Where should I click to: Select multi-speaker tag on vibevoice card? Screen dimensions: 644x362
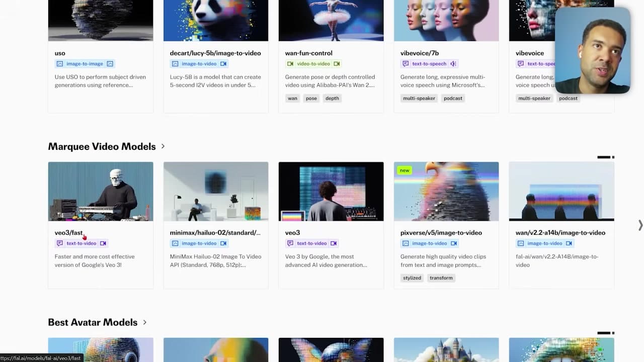point(534,99)
